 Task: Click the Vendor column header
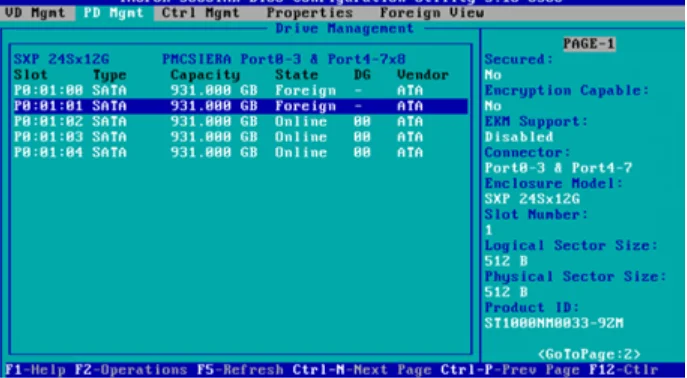tap(423, 75)
